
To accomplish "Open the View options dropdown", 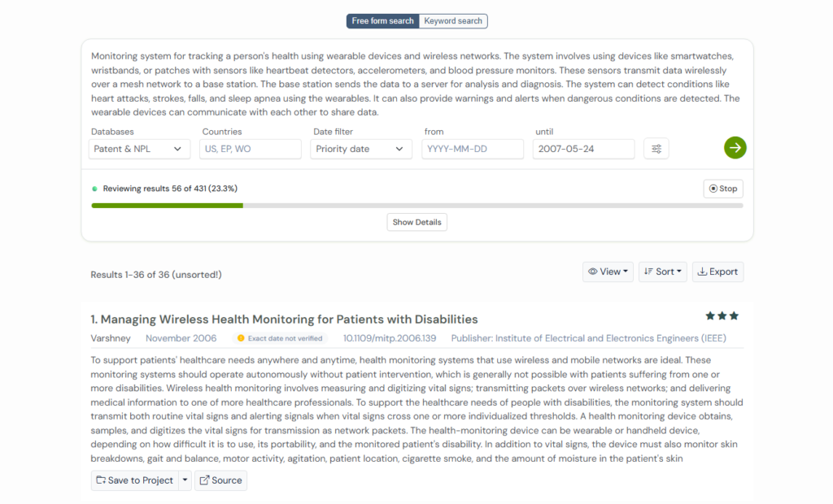I will pyautogui.click(x=608, y=272).
